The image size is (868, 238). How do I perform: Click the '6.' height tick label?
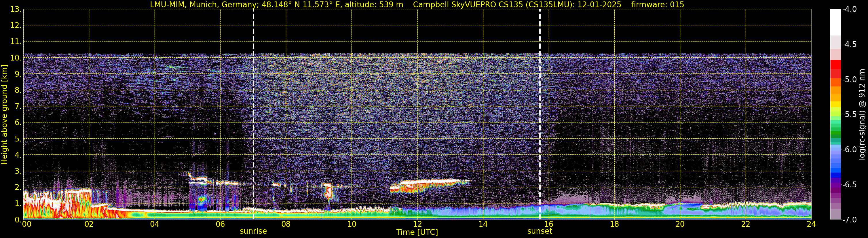click(18, 123)
